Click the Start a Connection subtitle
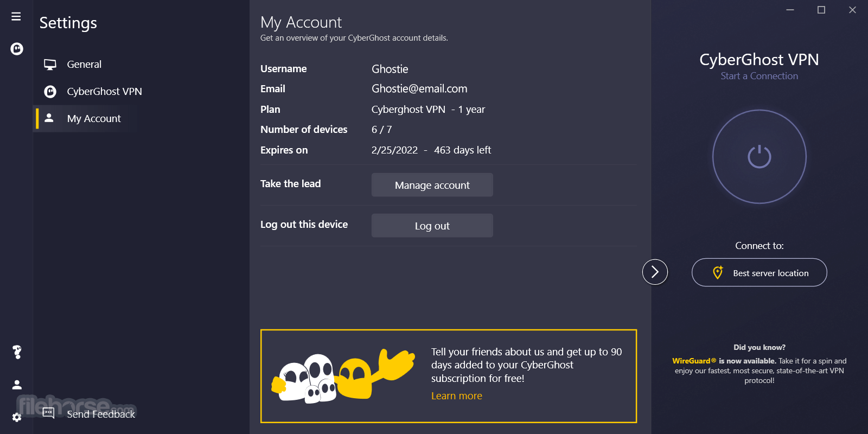 [759, 76]
